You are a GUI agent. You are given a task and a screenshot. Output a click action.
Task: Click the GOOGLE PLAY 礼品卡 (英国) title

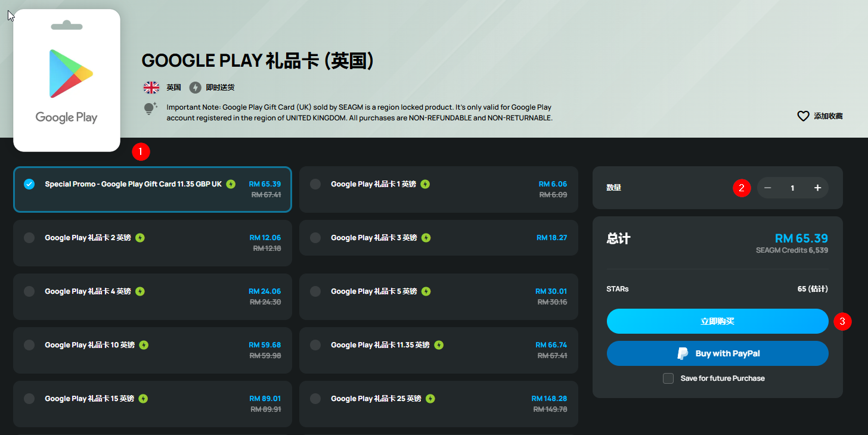pos(258,61)
